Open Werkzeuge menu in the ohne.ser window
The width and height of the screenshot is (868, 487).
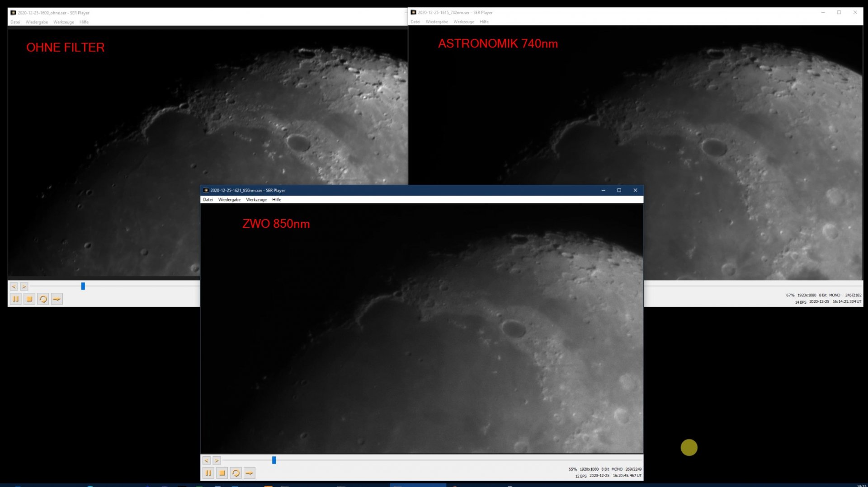point(64,22)
